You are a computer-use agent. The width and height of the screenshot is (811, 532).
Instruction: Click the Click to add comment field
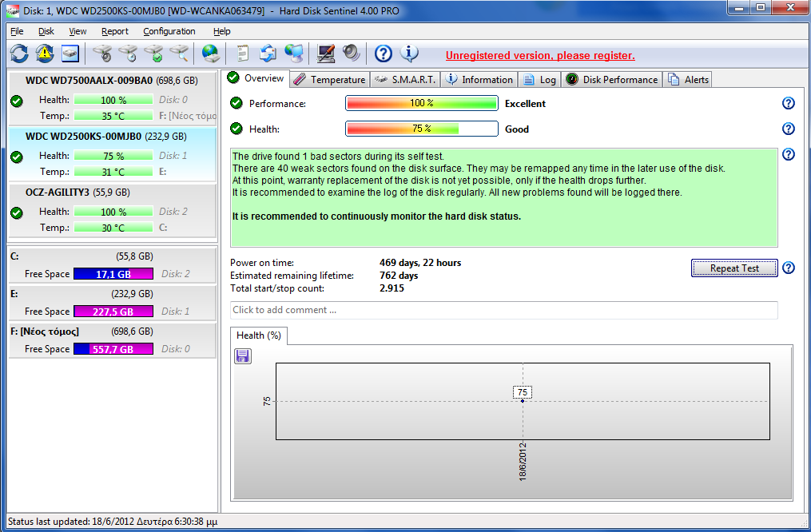(503, 310)
